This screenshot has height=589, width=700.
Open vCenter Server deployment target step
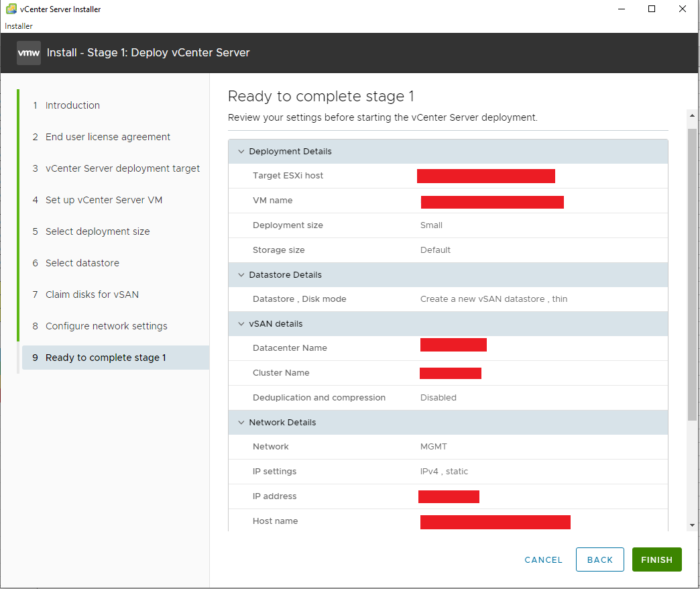[115, 168]
